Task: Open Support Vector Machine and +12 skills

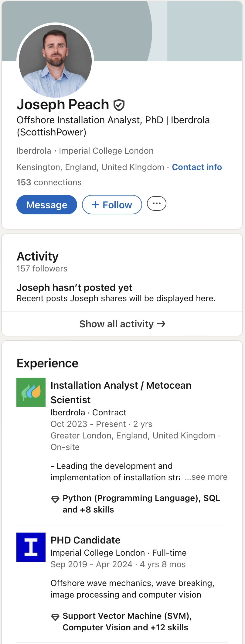Action: pos(127,622)
